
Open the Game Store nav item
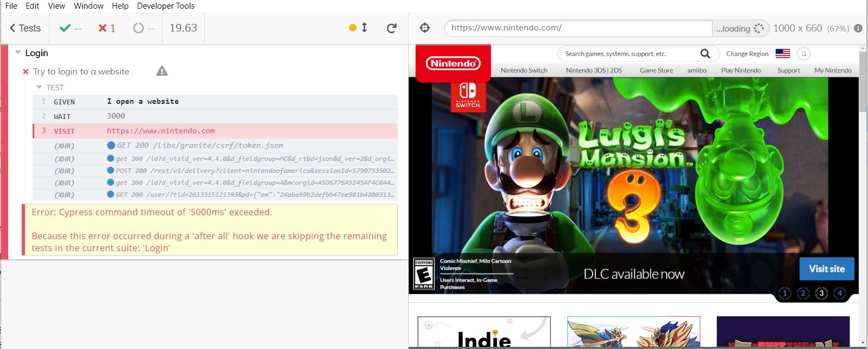point(656,70)
